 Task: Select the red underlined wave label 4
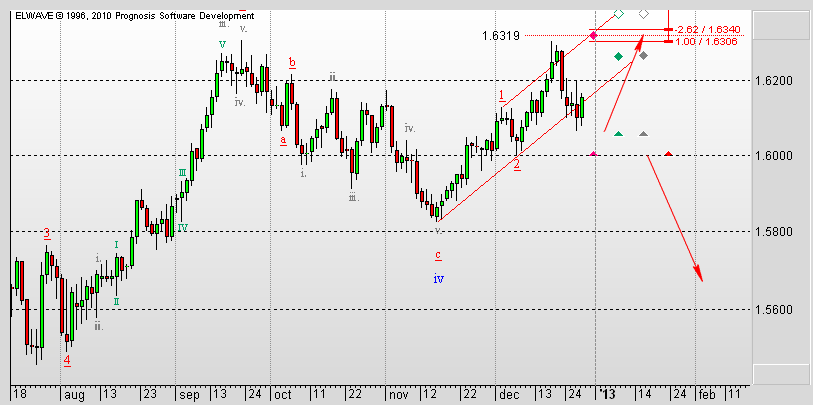pyautogui.click(x=67, y=359)
